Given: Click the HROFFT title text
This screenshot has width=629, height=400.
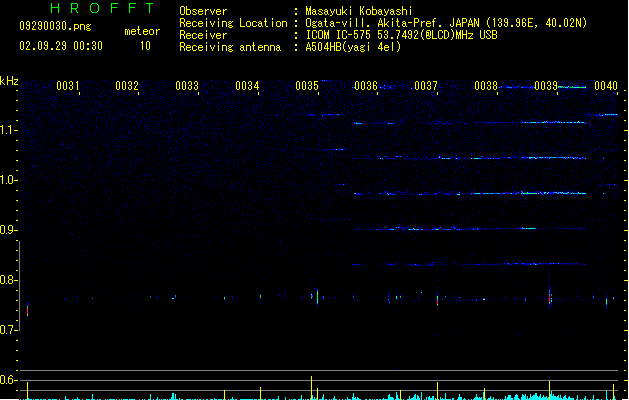Looking at the screenshot, I should pos(102,8).
